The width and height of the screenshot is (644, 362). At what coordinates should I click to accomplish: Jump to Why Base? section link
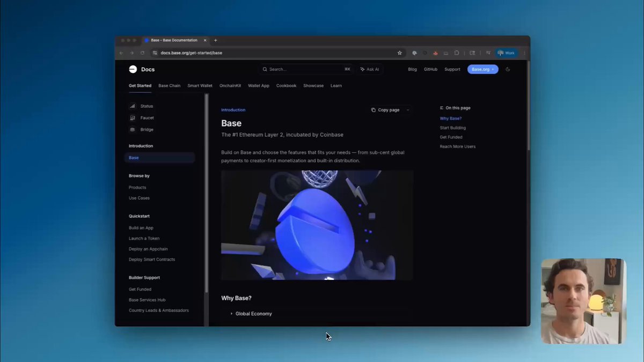point(451,119)
